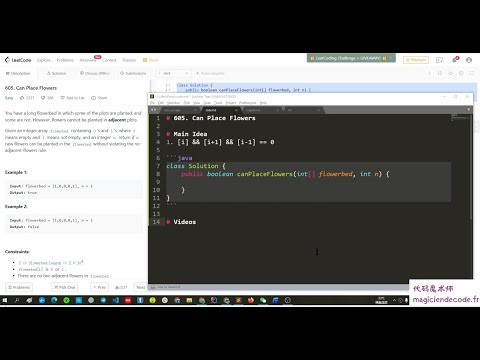Click the LeetCode editor settings gear icon
Image resolution: width=480 pixels, height=360 pixels.
461,73
